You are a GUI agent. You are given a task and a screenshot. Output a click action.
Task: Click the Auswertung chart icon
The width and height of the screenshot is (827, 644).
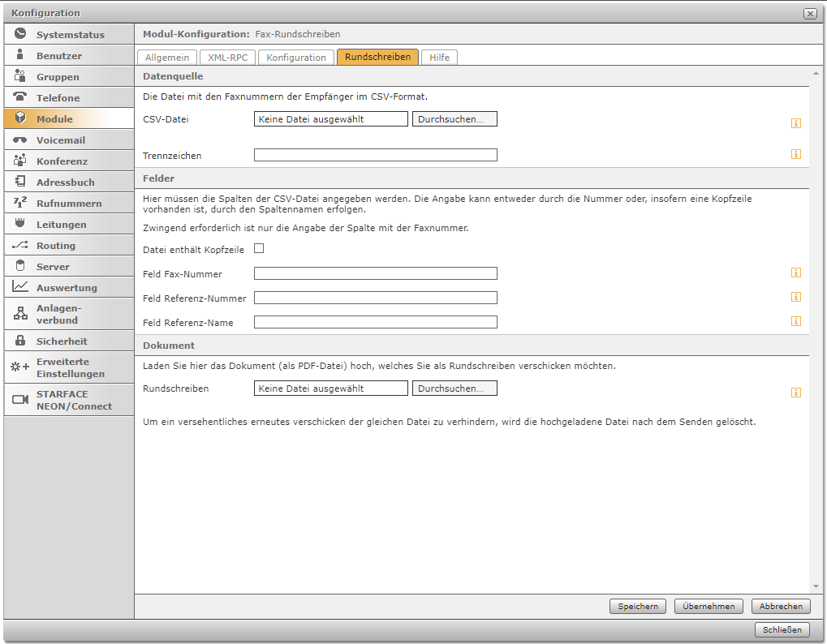point(20,287)
